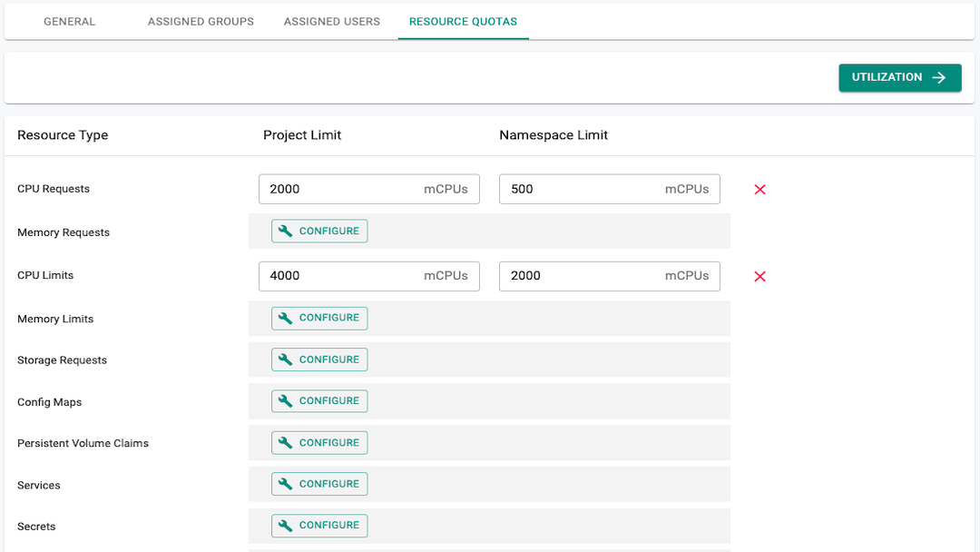The width and height of the screenshot is (980, 552).
Task: Click the arrow icon on Utilization button
Action: [x=939, y=78]
